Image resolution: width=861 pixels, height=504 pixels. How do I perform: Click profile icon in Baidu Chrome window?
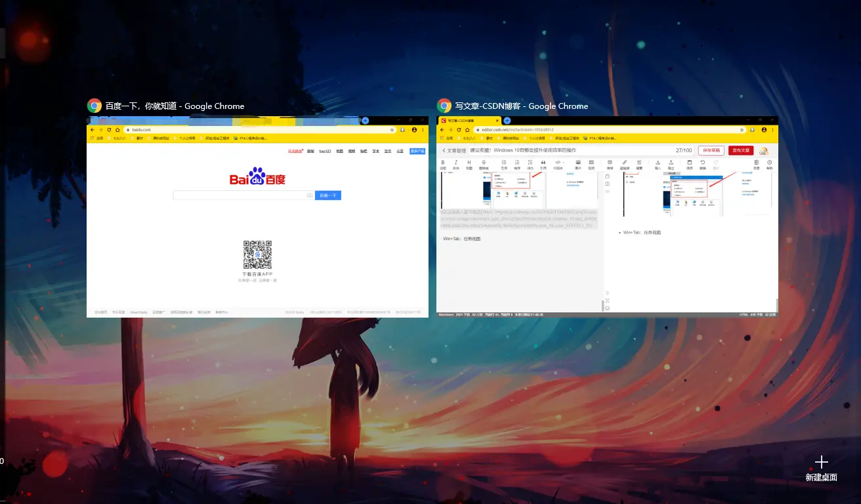(x=414, y=130)
